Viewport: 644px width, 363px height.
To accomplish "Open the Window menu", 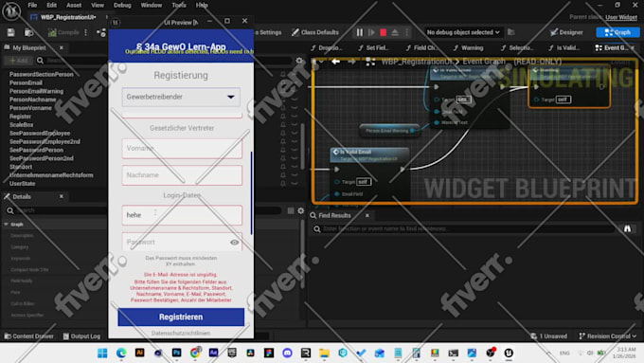I will coord(152,6).
